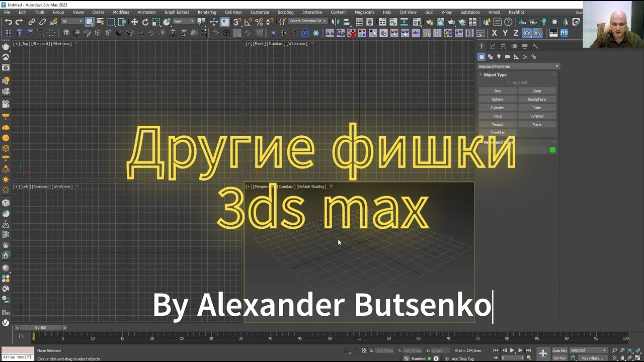
Task: Click the light bulb icon in toolbar
Action: point(544,22)
